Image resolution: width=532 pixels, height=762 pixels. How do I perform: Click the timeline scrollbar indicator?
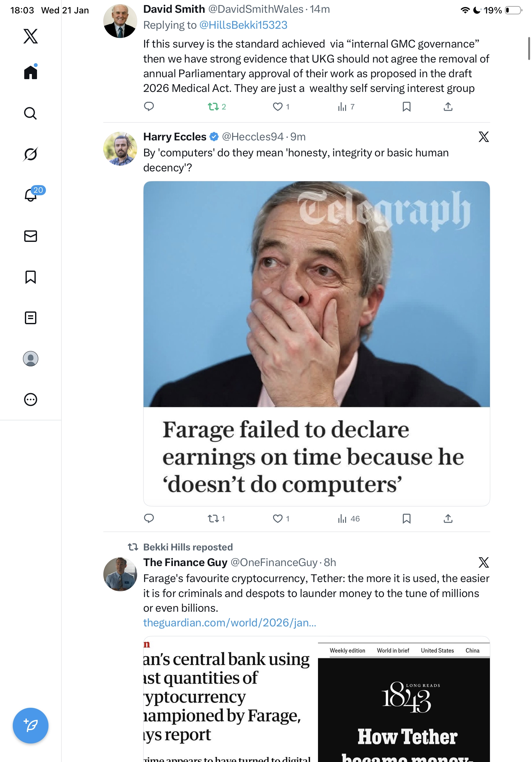click(529, 49)
